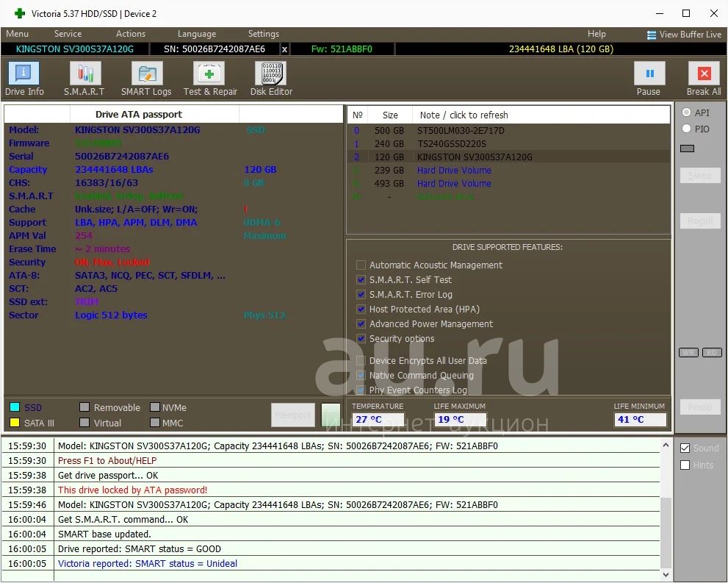Select KINGSTON SV300S37A120G drive row

click(508, 157)
